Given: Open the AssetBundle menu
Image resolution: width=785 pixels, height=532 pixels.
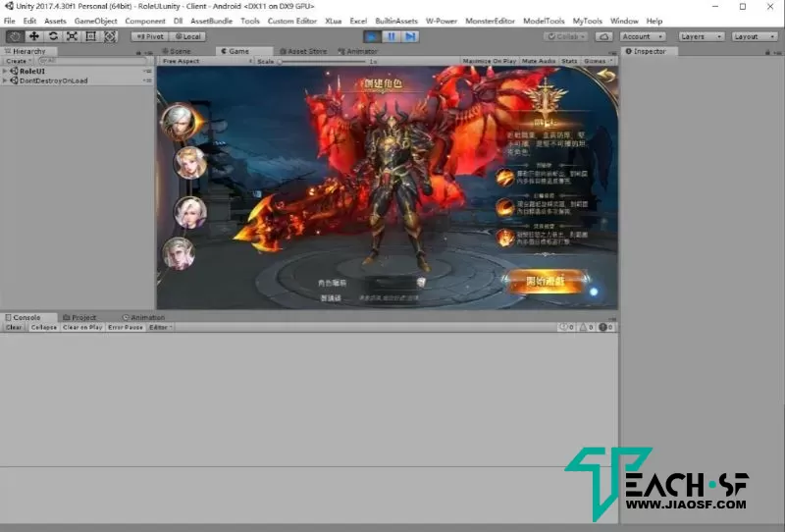Looking at the screenshot, I should coord(211,21).
